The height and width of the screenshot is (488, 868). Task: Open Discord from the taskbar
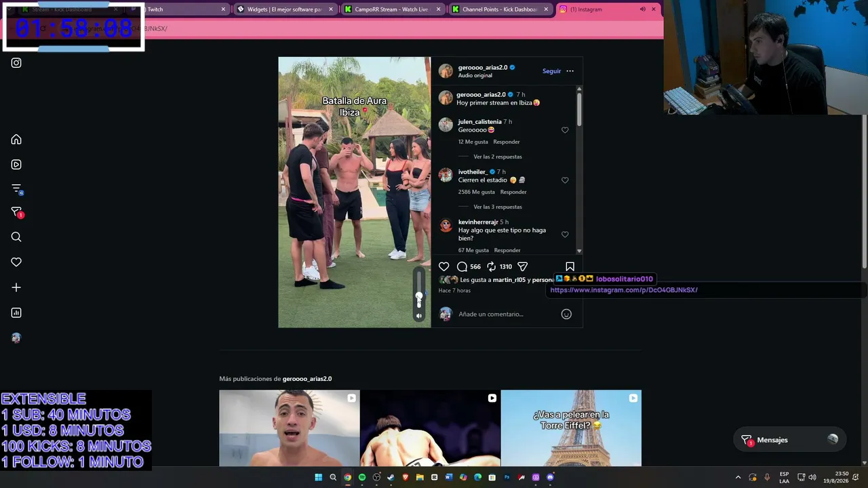coord(550,477)
